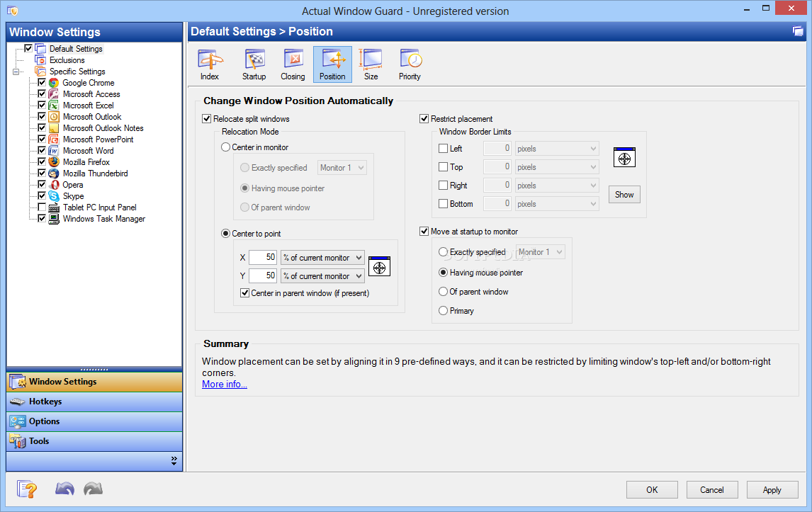
Task: Open the Right limit pixels dropdown
Action: [x=557, y=186]
